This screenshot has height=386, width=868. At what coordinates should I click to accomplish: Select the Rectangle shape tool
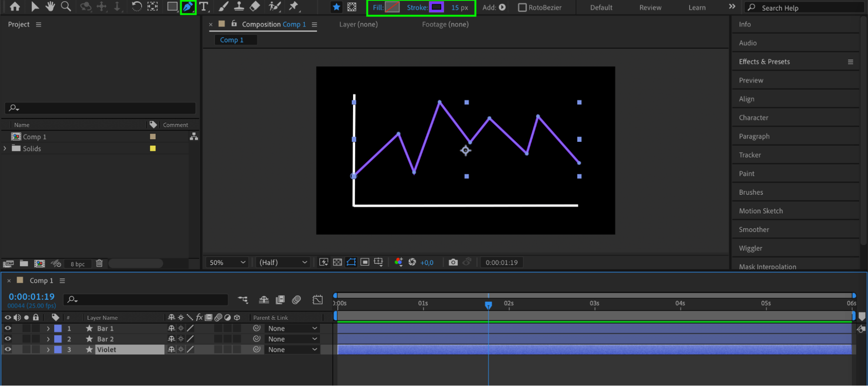tap(172, 7)
